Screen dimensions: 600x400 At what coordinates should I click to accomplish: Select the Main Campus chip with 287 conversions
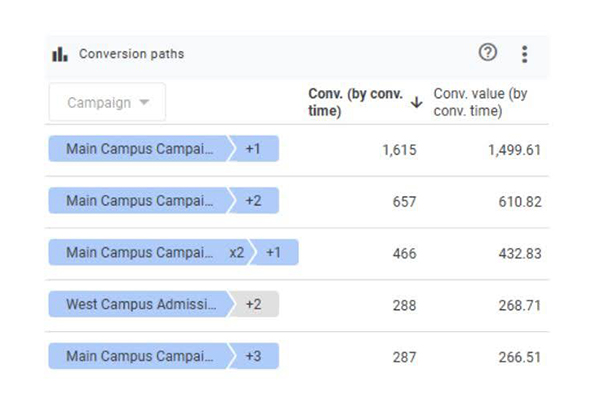coord(140,356)
